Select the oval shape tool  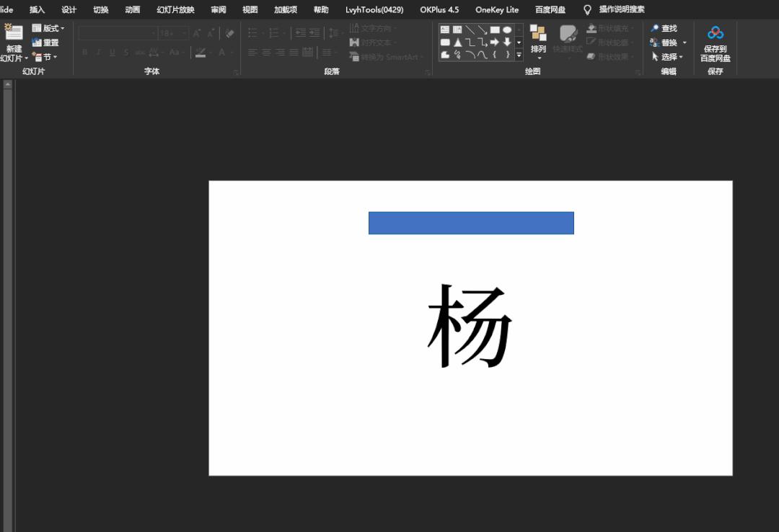pyautogui.click(x=507, y=30)
